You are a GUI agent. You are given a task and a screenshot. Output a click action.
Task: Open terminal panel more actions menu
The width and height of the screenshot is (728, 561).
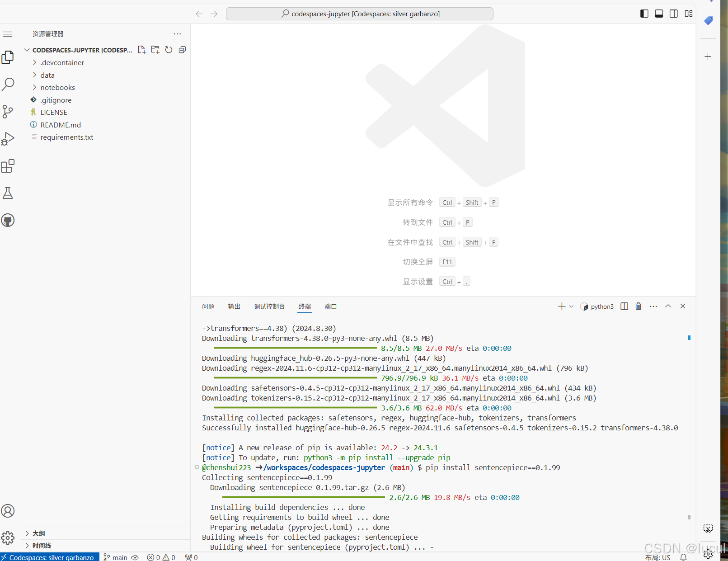[x=653, y=306]
